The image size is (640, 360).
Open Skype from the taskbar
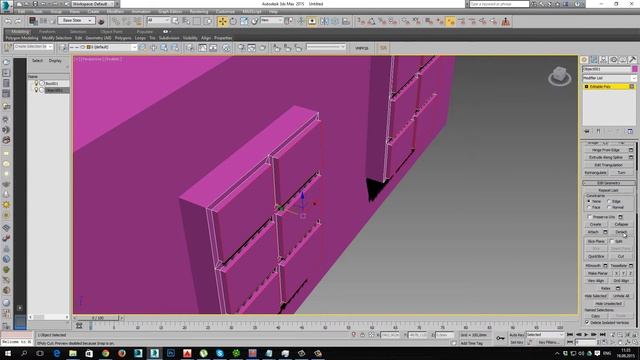[x=220, y=353]
